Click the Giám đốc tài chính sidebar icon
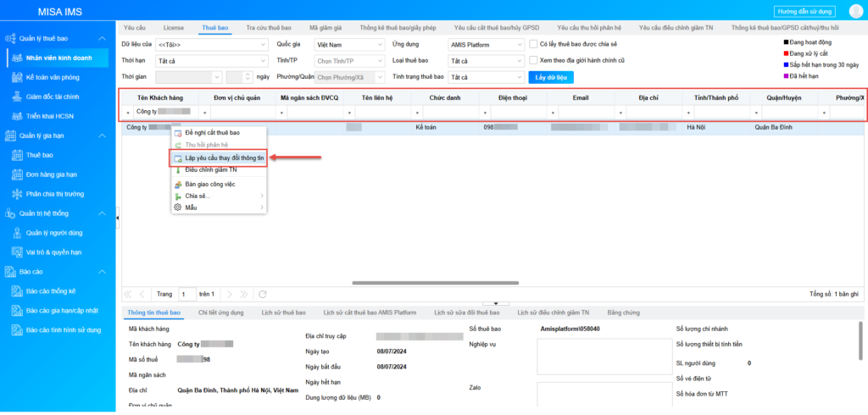Screen dimensions: 868x415 [19, 97]
